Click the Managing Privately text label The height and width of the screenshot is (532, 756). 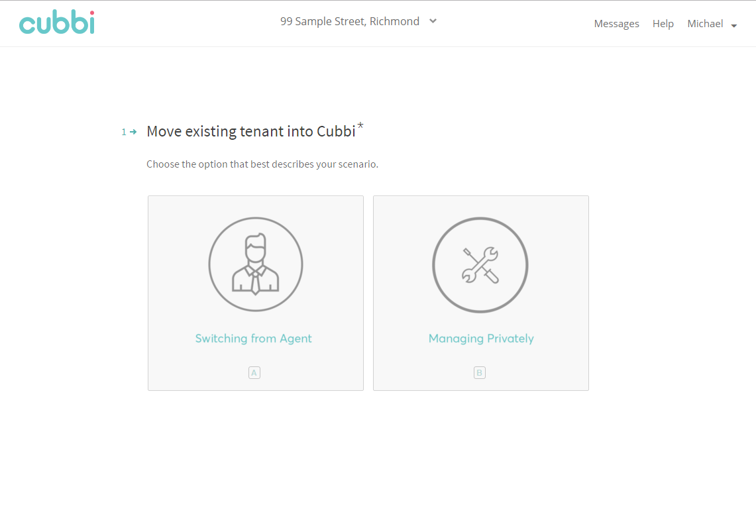point(481,339)
